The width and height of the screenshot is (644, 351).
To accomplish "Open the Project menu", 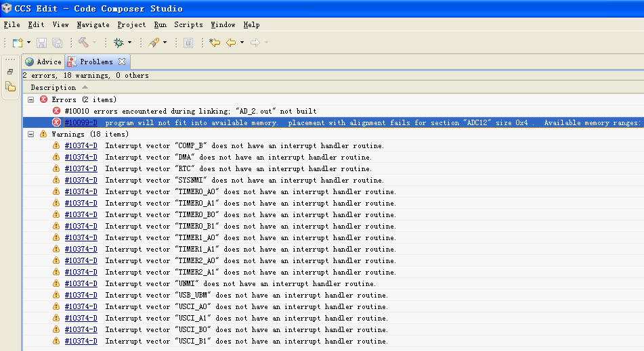I will coord(131,24).
